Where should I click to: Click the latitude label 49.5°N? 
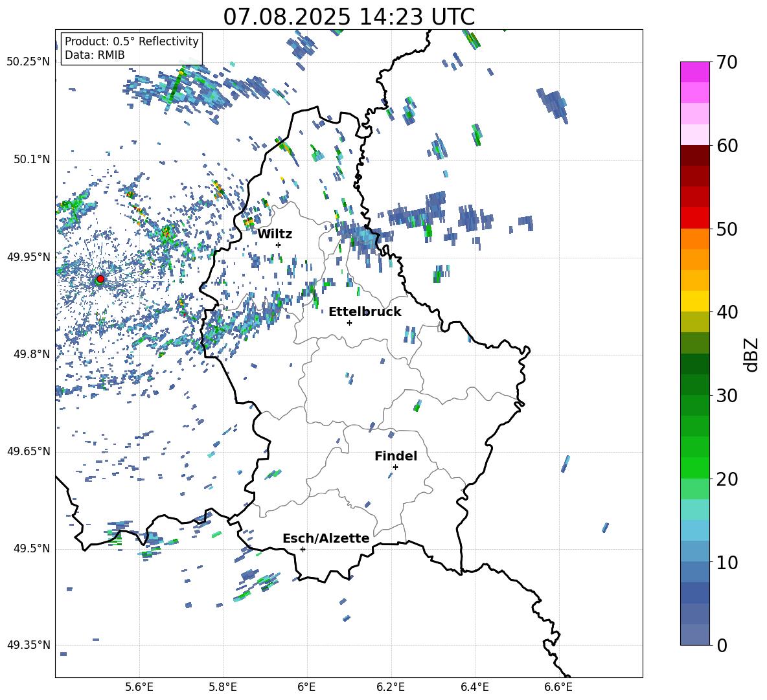(x=31, y=548)
